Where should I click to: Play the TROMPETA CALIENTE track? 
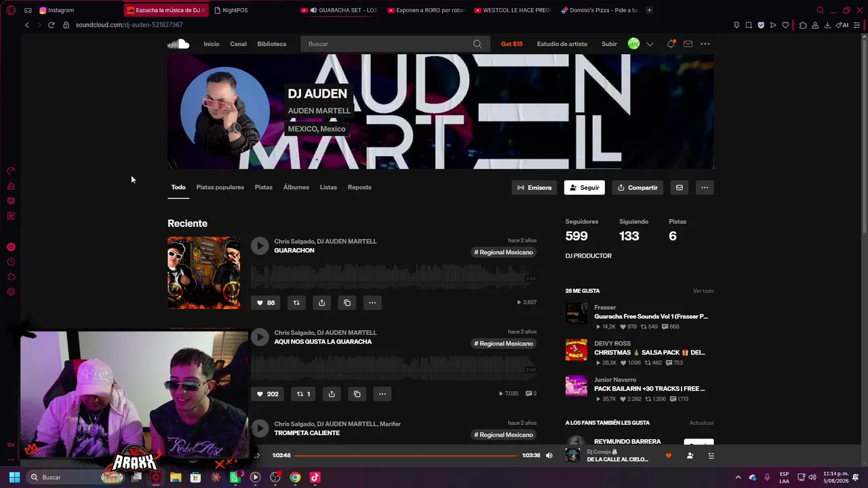pyautogui.click(x=260, y=428)
